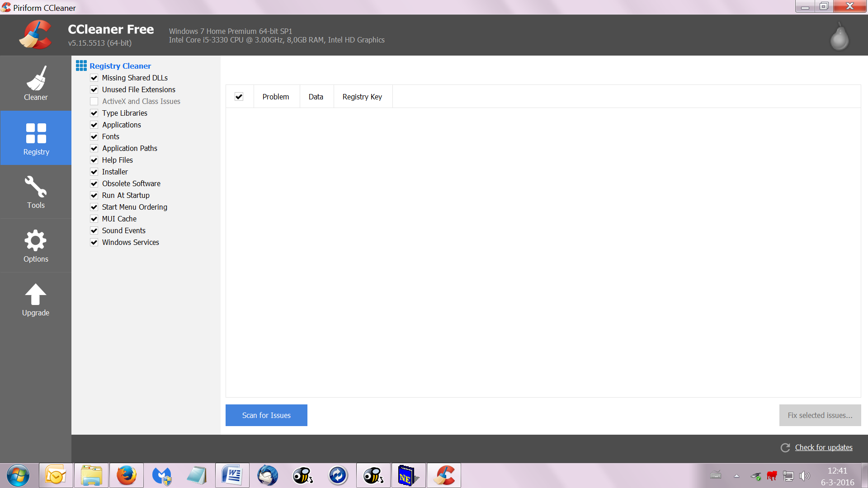Open the notepad icon in the taskbar
The height and width of the screenshot is (488, 868).
(x=197, y=475)
